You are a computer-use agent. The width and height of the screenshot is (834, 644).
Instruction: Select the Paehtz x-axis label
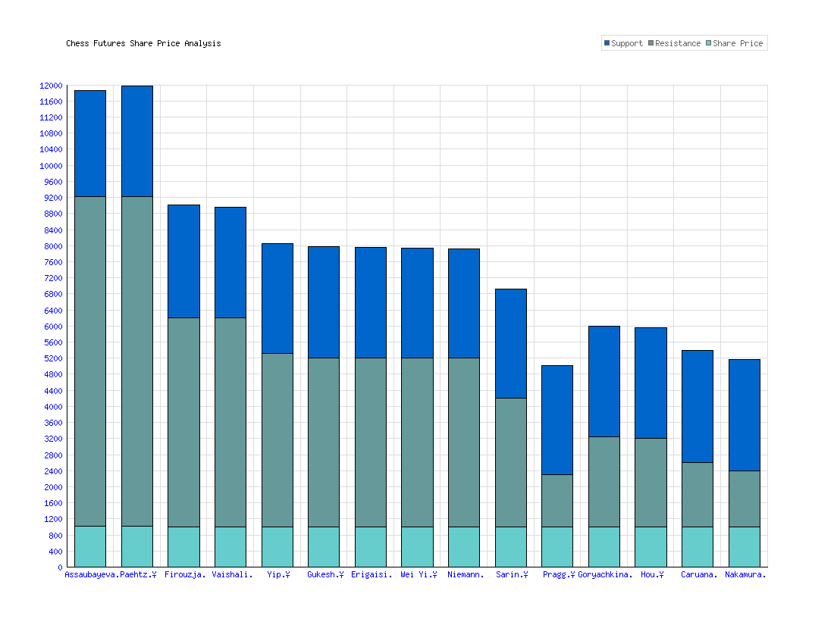[x=138, y=574]
